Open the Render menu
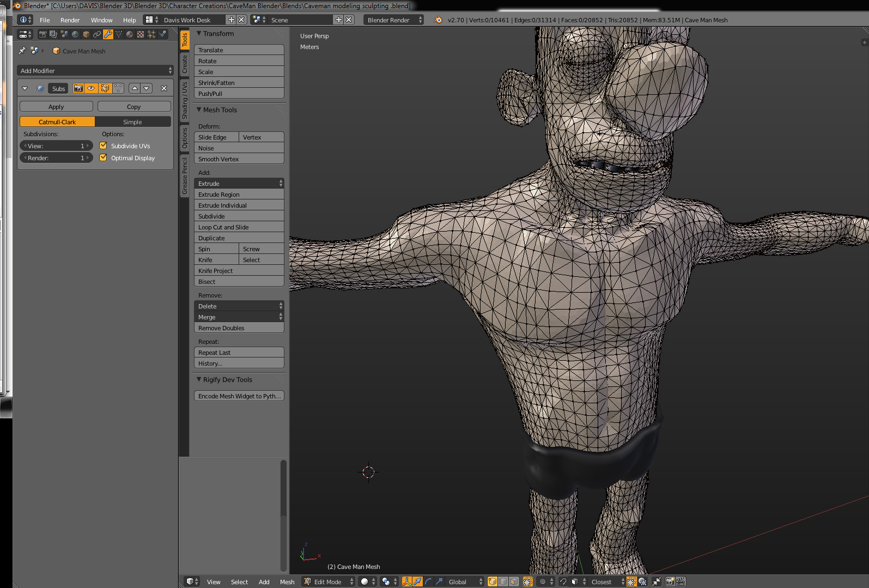This screenshot has width=869, height=588. (70, 20)
